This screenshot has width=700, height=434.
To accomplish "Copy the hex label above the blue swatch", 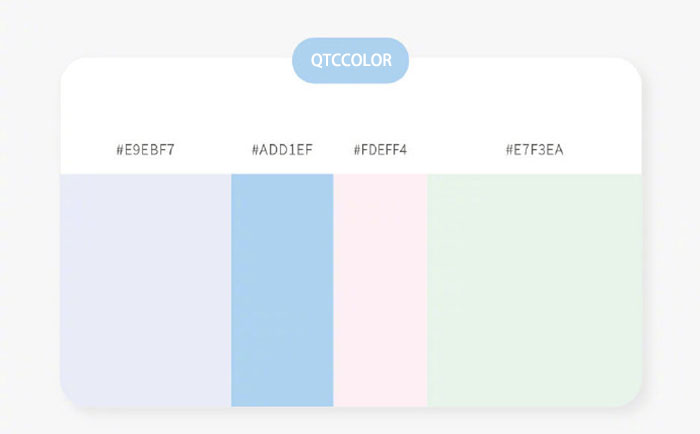I will (x=282, y=151).
